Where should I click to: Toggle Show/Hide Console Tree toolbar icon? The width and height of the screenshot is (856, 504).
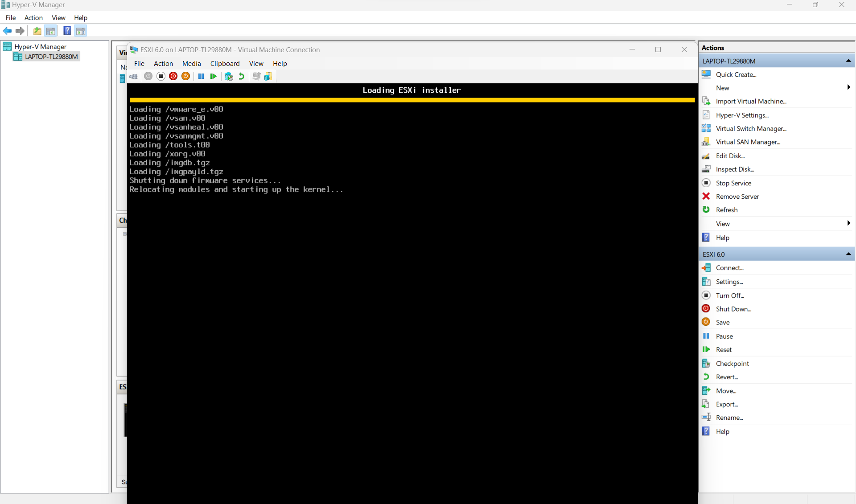51,31
